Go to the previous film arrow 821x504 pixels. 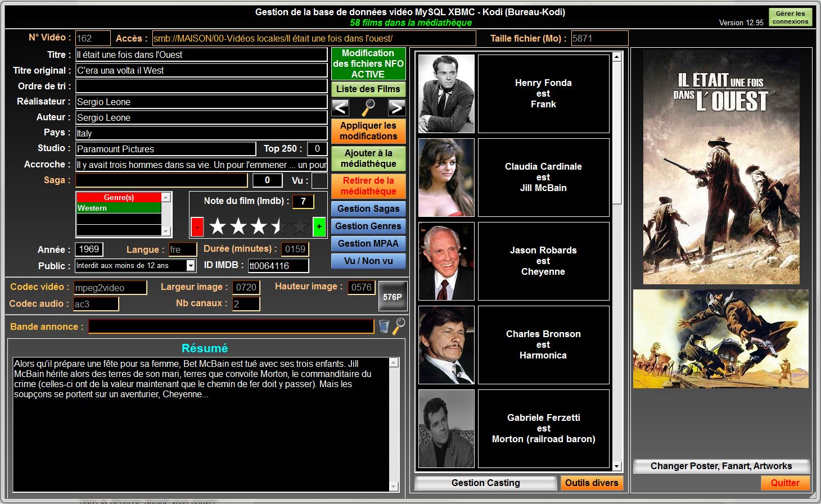[340, 107]
